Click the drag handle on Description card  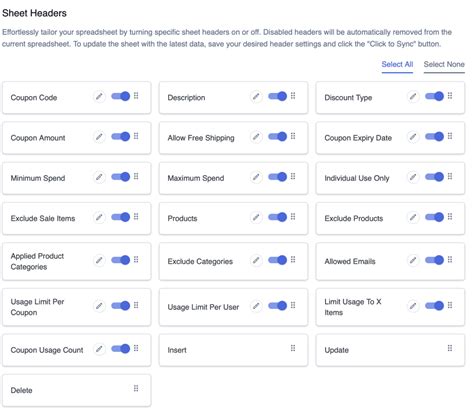[x=293, y=96]
